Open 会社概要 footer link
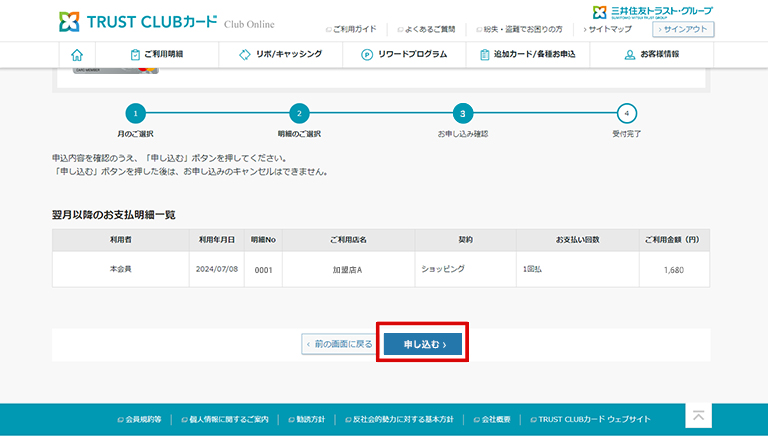Viewport: 768px width, 436px height. [492, 419]
